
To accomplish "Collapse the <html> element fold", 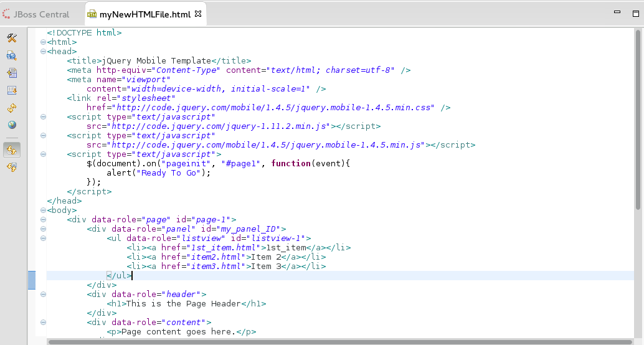I will point(43,42).
